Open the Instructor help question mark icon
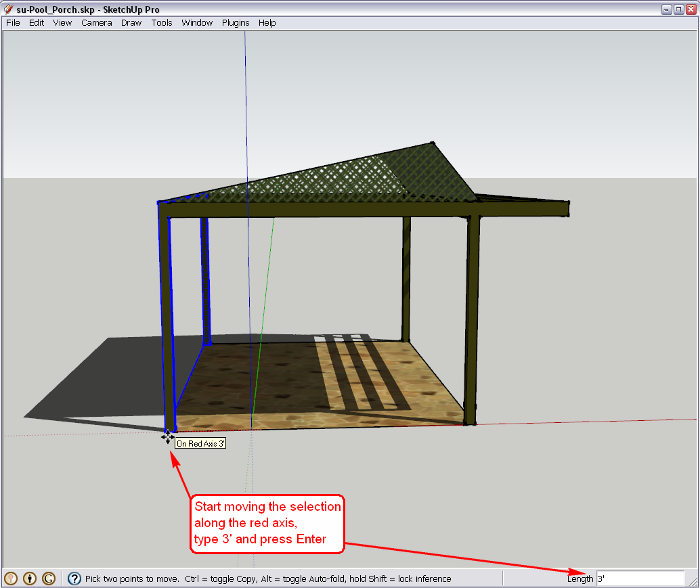 tap(74, 579)
